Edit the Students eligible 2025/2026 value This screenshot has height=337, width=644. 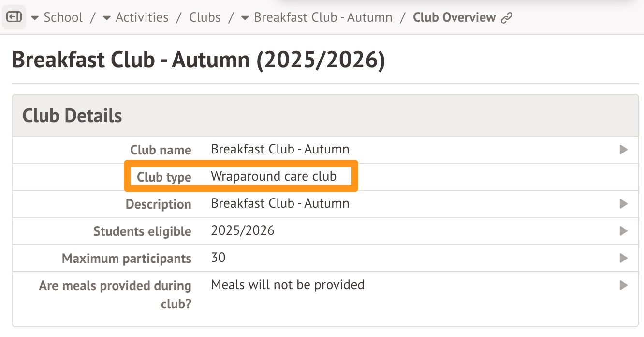(x=243, y=230)
